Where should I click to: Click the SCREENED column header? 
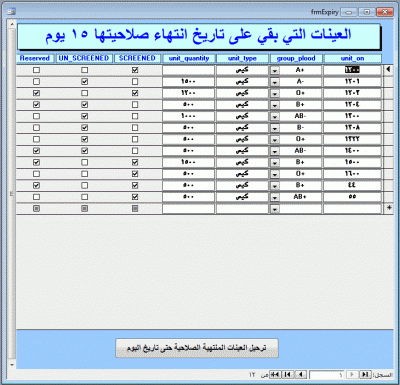[x=137, y=58]
